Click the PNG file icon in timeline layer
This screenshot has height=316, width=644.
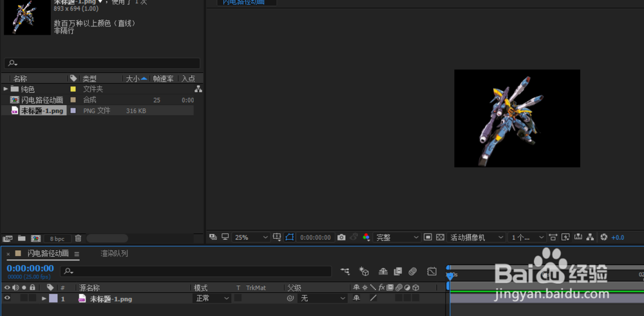(x=82, y=299)
